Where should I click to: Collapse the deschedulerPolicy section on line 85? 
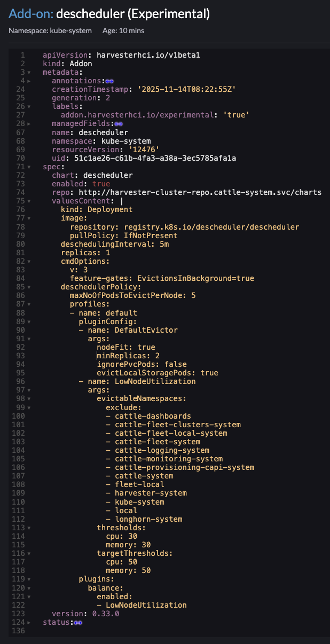pyautogui.click(x=29, y=287)
